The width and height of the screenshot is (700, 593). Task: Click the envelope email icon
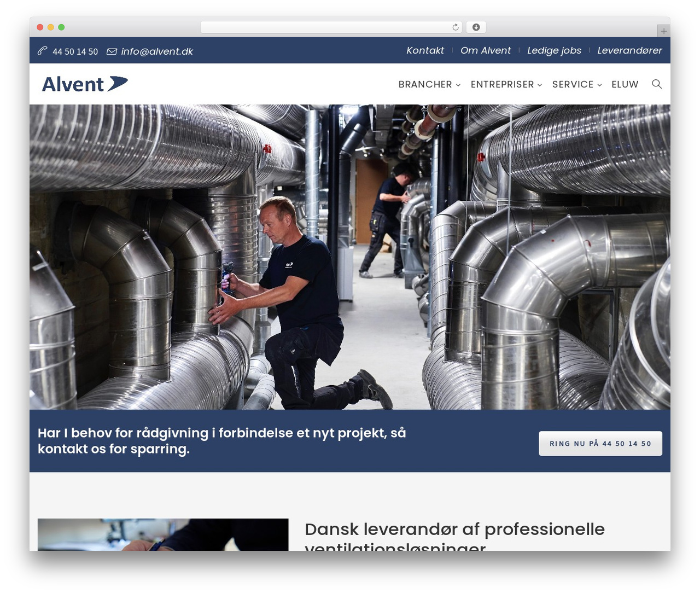pos(112,51)
